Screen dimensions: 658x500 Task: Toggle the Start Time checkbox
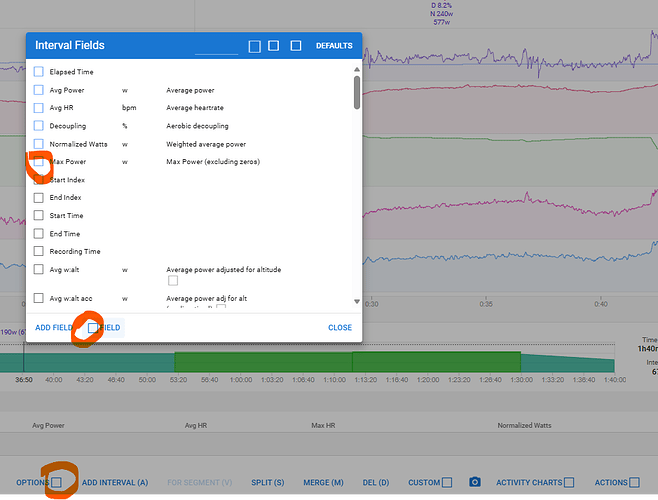(39, 215)
